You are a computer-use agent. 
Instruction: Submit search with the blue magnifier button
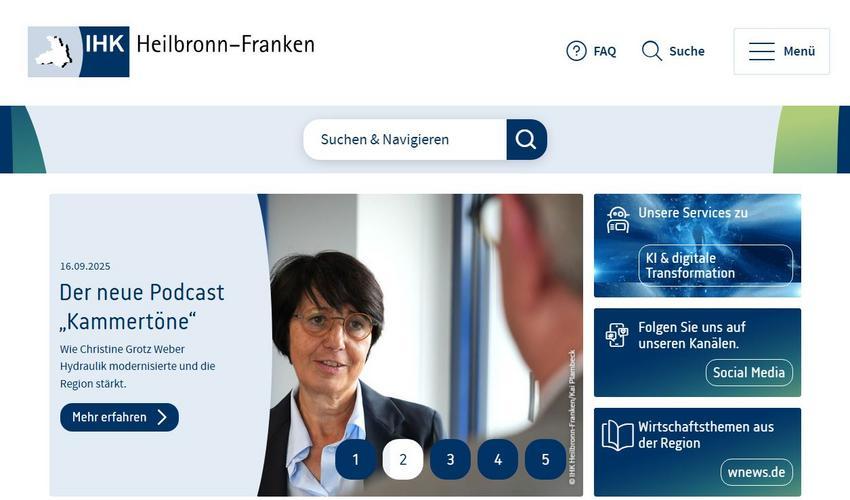click(x=526, y=139)
